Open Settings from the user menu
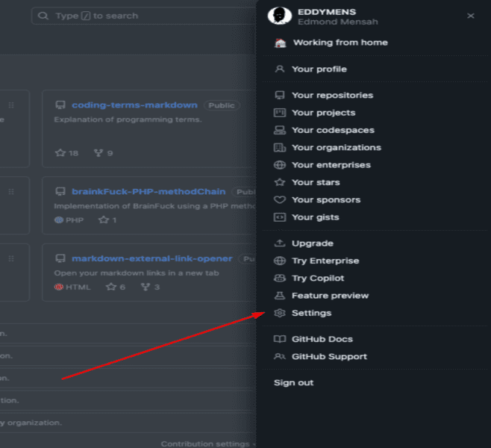Viewport: 491px width, 448px height. click(311, 313)
